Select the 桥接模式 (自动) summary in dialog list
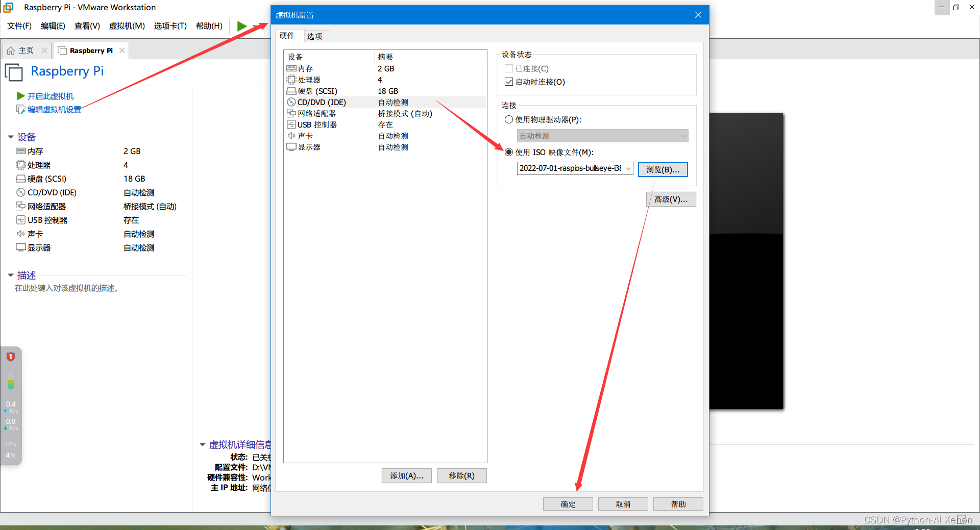This screenshot has width=980, height=530. pos(405,113)
